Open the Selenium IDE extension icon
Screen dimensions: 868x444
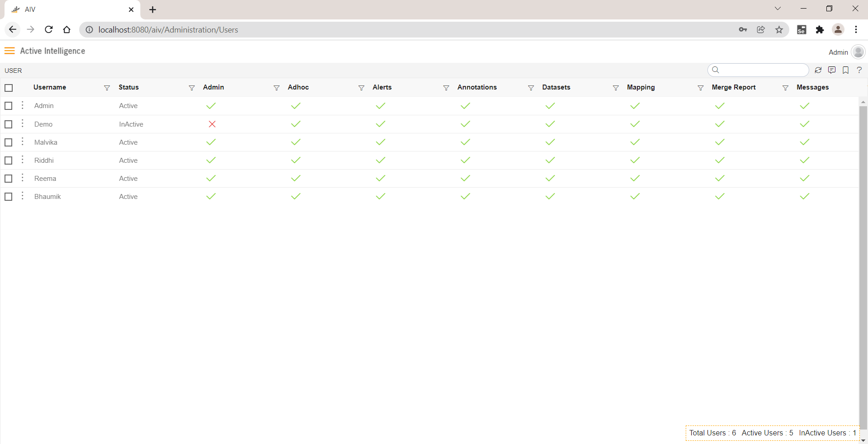802,29
